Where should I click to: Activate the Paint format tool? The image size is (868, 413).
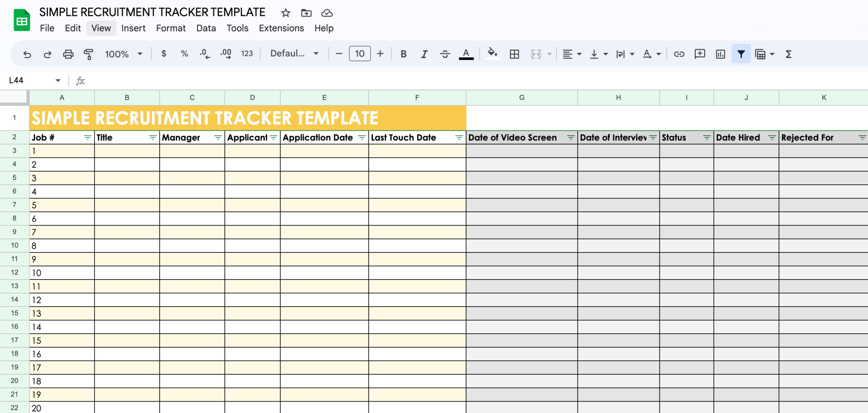coord(88,54)
